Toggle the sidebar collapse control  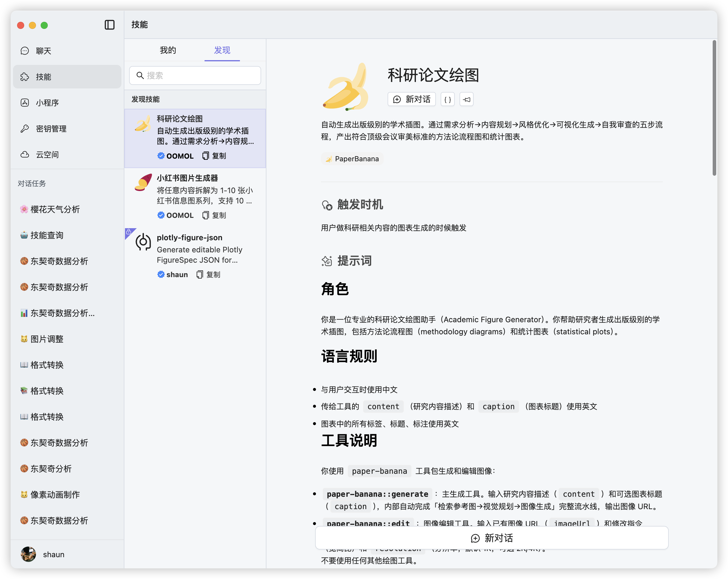pyautogui.click(x=109, y=25)
